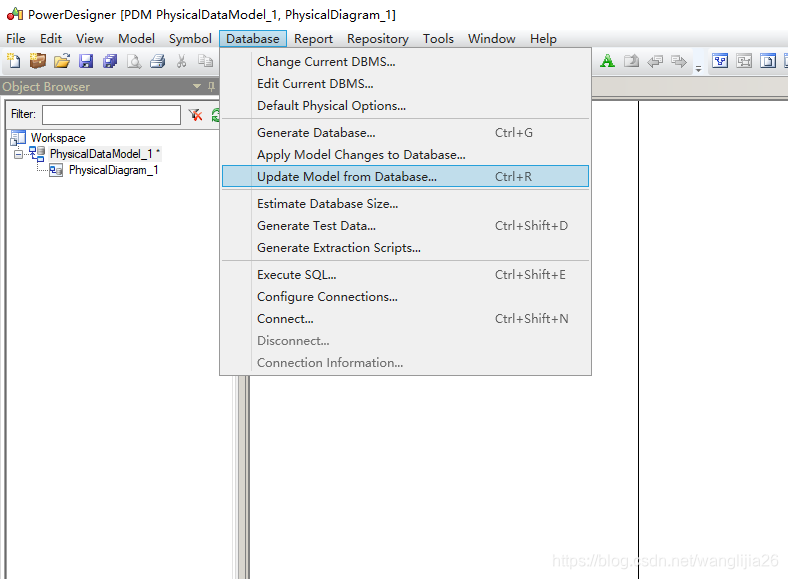Click the Object Browser panel title
This screenshot has width=788, height=579.
46,86
